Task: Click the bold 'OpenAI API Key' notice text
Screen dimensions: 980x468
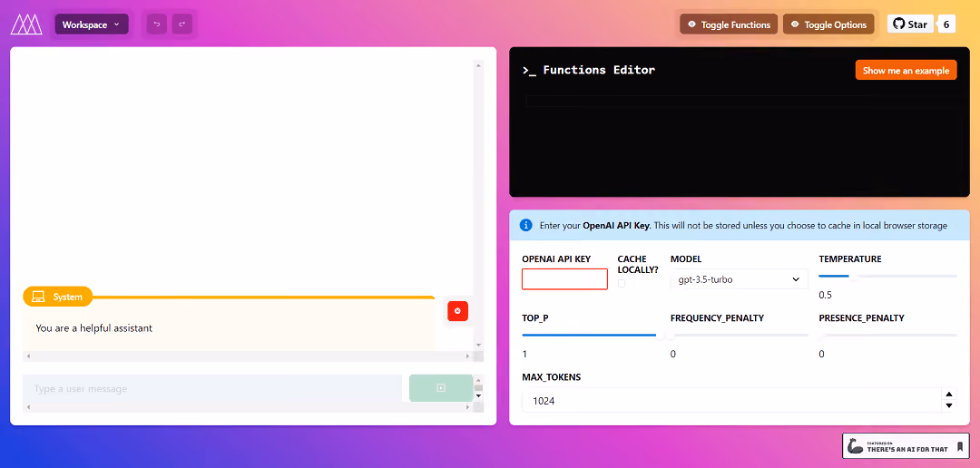Action: [x=617, y=225]
